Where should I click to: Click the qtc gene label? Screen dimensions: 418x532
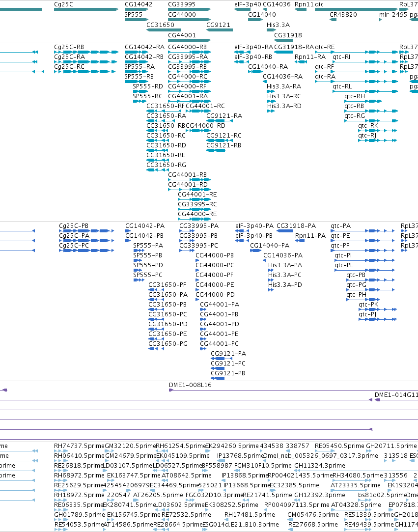[319, 4]
